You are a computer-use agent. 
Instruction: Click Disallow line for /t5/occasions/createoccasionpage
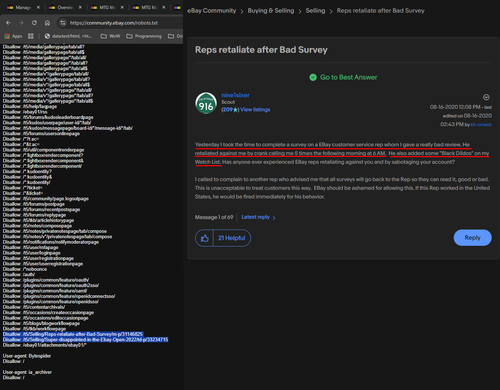48,312
